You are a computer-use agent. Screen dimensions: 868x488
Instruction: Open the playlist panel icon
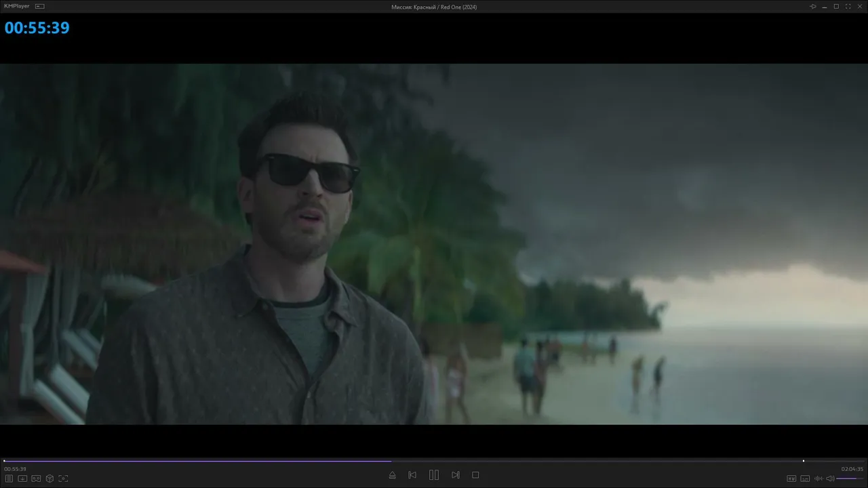[9, 479]
